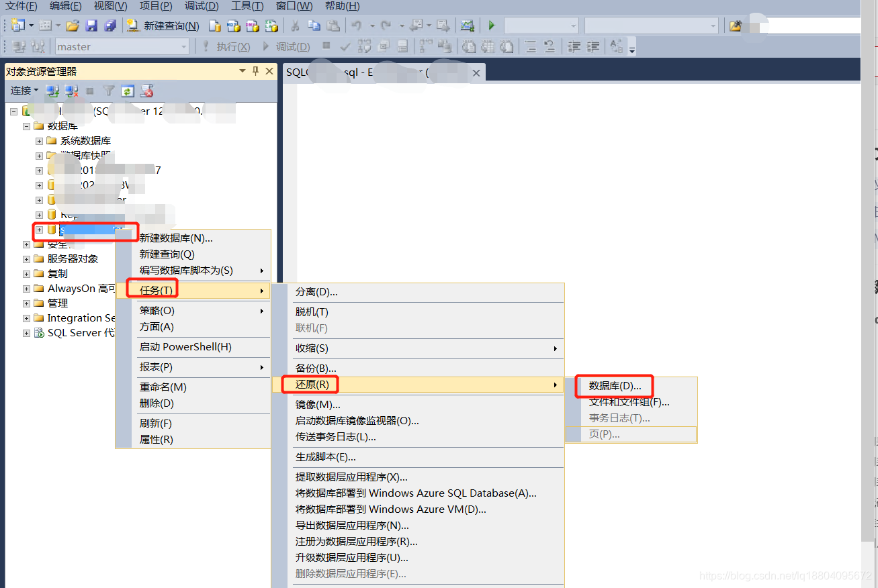
Task: Click the Object Explorer pin icon
Action: coord(255,70)
